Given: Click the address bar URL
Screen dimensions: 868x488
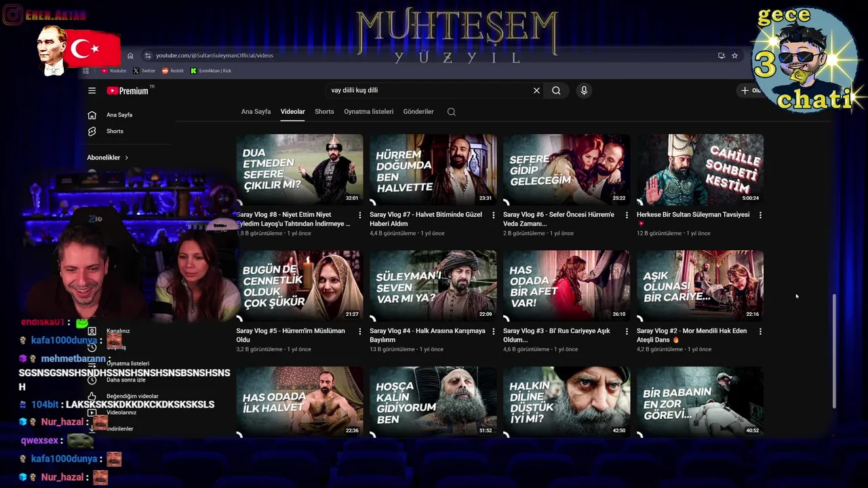Looking at the screenshot, I should (x=214, y=56).
